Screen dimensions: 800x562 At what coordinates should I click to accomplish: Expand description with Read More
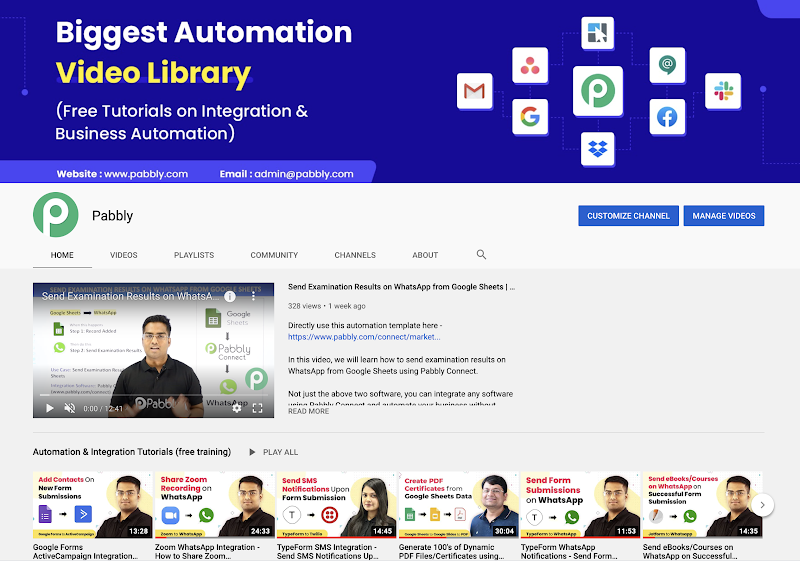(308, 411)
